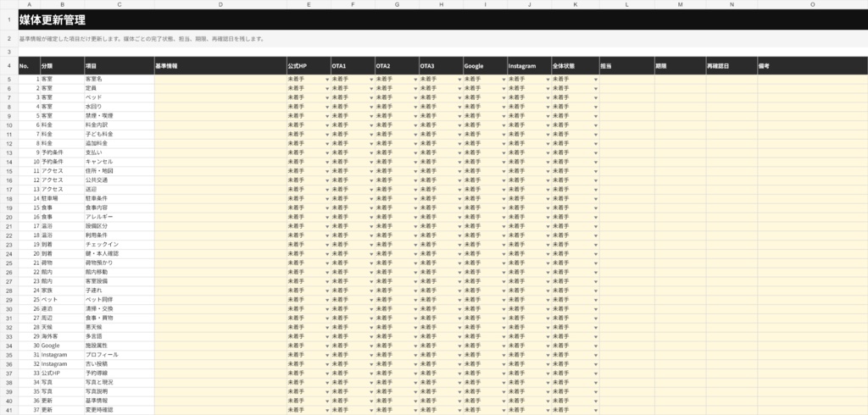Click the 分類 header cell
This screenshot has width=868, height=415.
63,66
